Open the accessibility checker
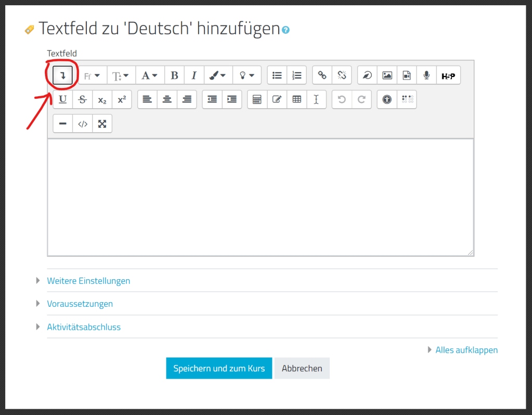Viewport: 532px width, 415px height. pos(387,99)
